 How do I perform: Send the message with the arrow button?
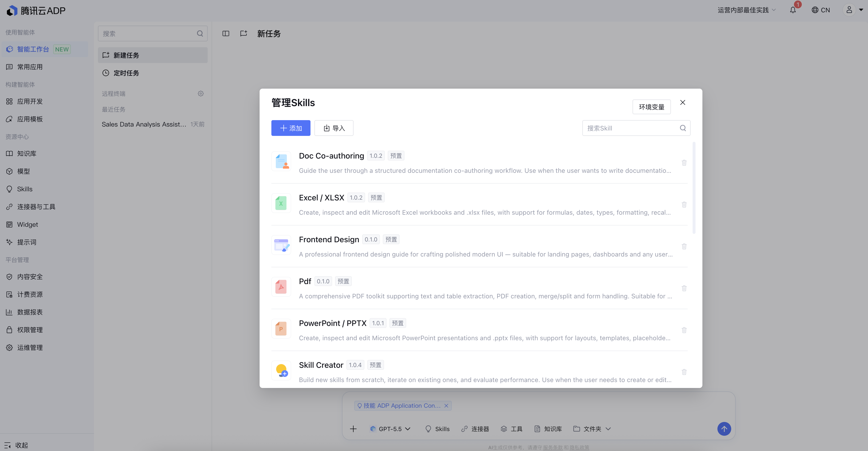(x=724, y=429)
